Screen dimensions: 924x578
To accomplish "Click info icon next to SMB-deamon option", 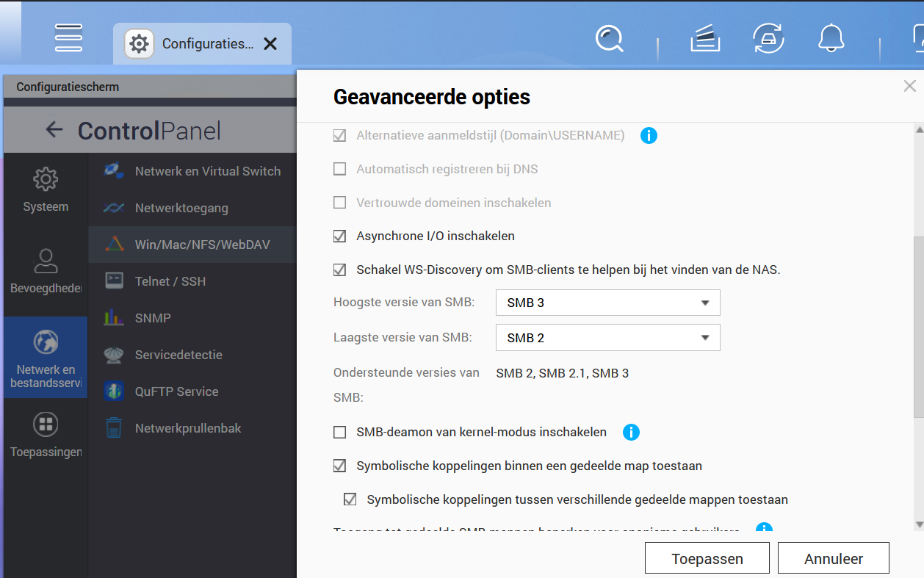I will [631, 432].
